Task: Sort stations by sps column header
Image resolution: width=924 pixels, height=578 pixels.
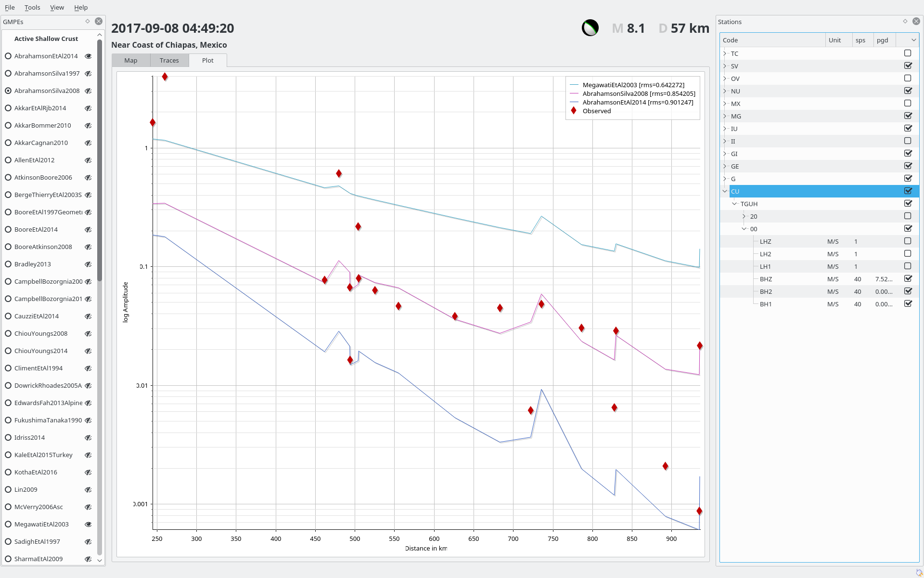Action: [x=862, y=40]
